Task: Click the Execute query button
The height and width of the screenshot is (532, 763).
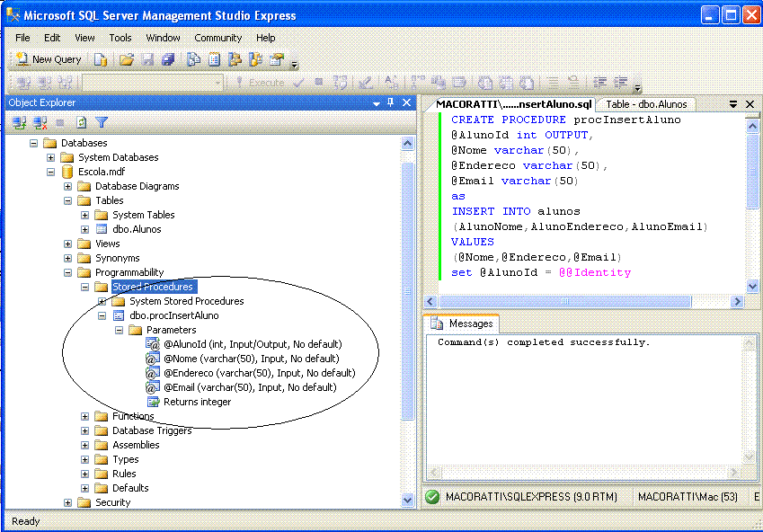Action: click(260, 83)
